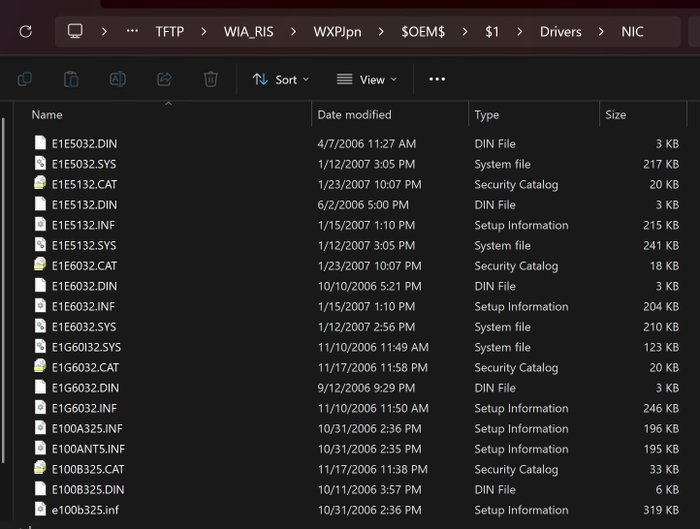Click the Refresh icon in address bar
700x529 pixels.
[26, 31]
